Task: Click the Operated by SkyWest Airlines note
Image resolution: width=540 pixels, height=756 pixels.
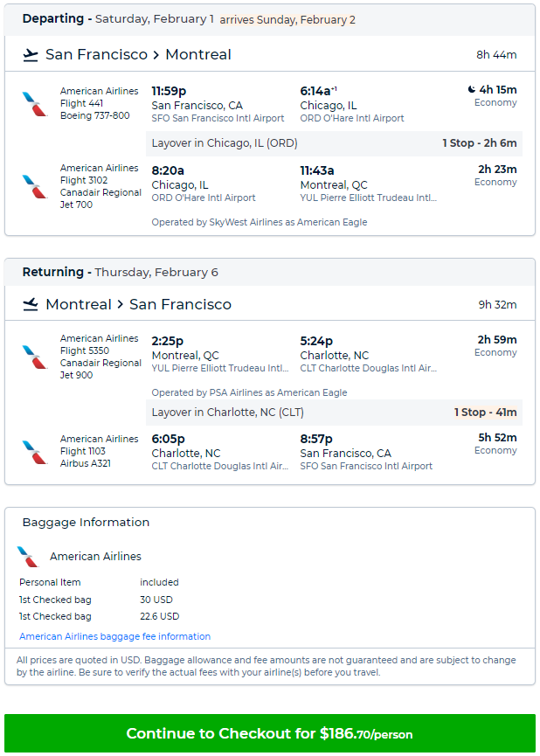Action: [259, 223]
